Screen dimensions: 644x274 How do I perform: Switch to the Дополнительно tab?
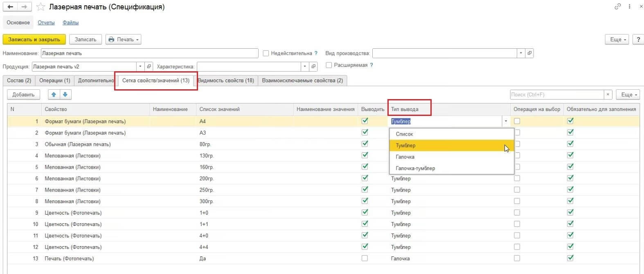95,80
